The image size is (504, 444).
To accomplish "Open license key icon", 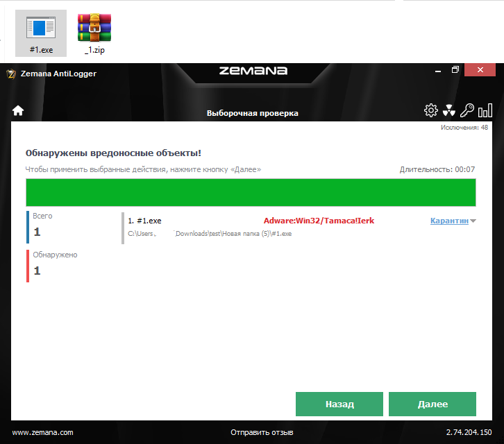I will pyautogui.click(x=467, y=110).
